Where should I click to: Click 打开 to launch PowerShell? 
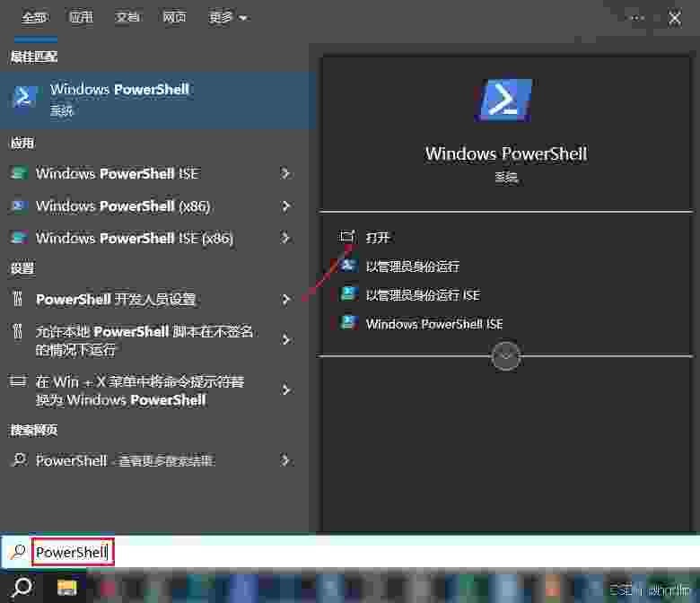point(378,237)
